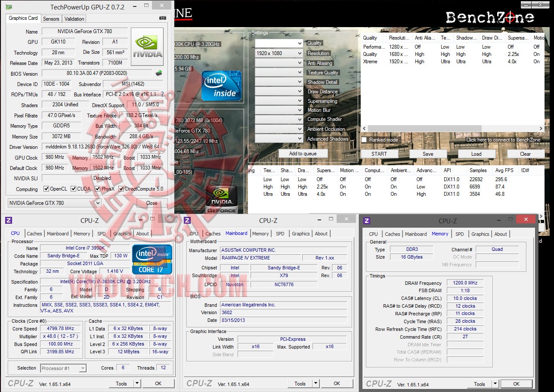Click the 295.6 Avg FPS result

501,179
